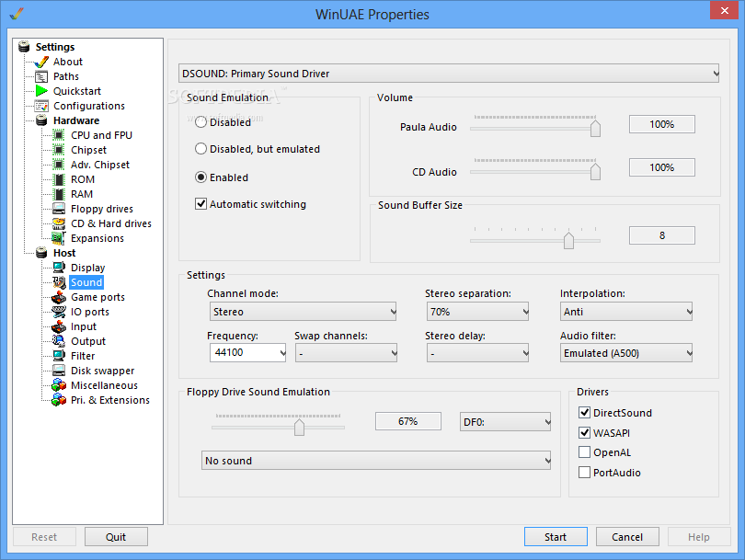Select the Disabled sound emulation option

click(x=201, y=122)
